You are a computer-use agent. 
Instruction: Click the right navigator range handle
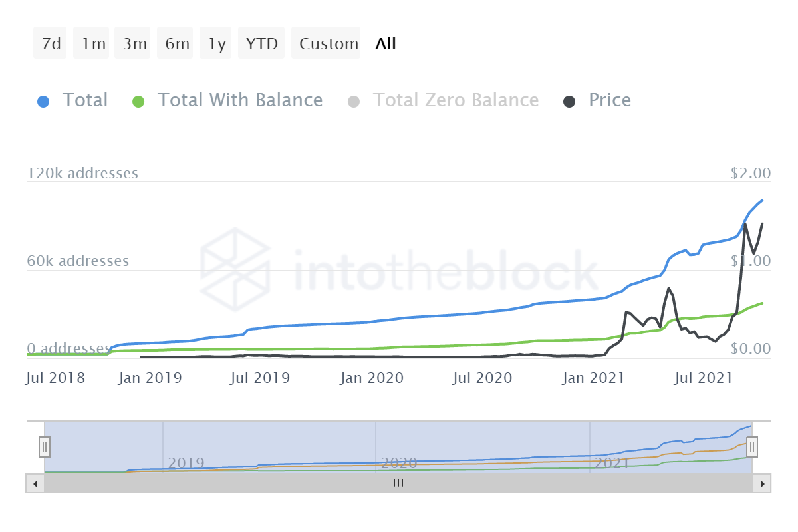752,446
